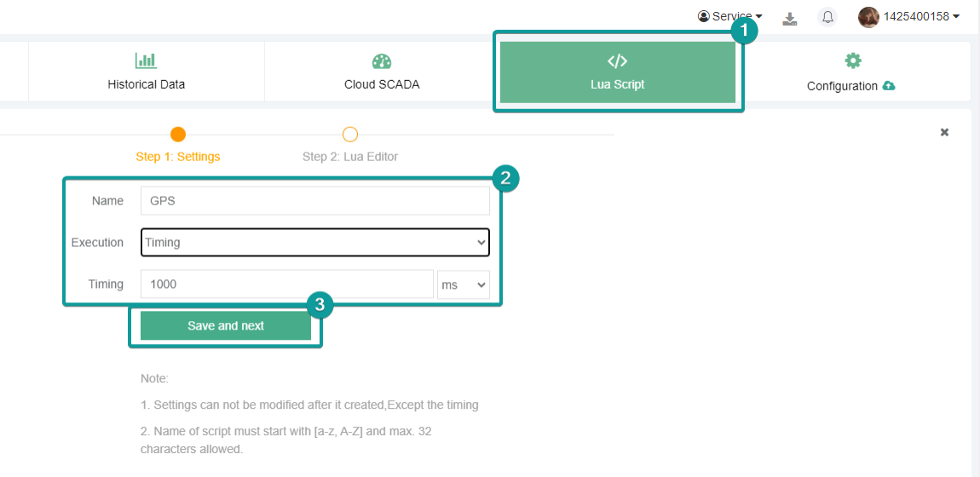
Task: Click the Cloud SCADA gauge icon
Action: (x=381, y=61)
